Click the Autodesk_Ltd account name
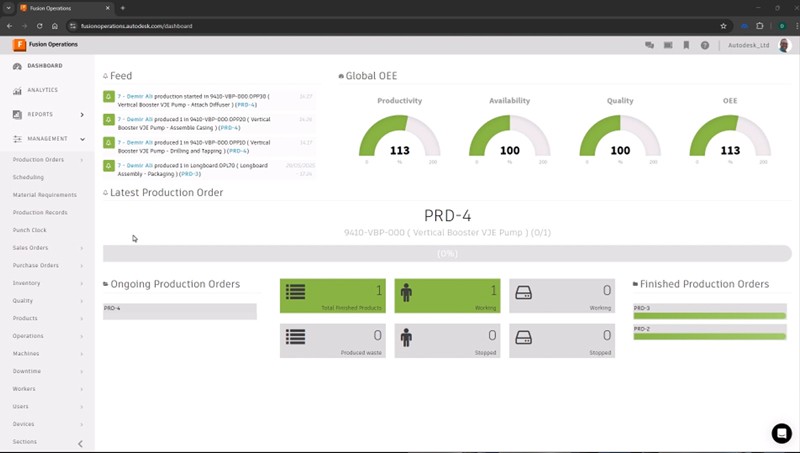This screenshot has height=453, width=800. (748, 45)
